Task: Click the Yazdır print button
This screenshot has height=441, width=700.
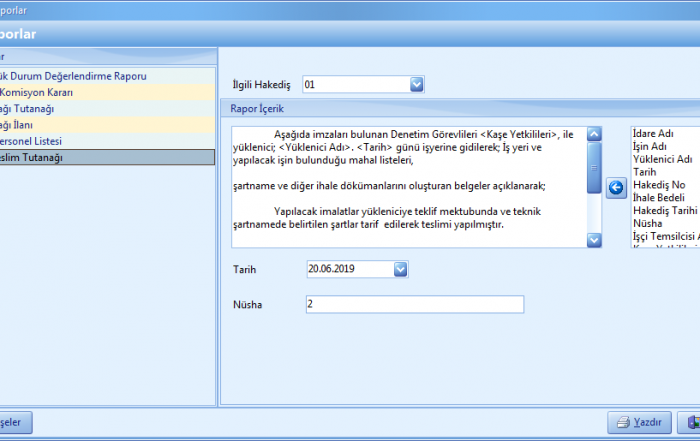Action: pos(639,423)
